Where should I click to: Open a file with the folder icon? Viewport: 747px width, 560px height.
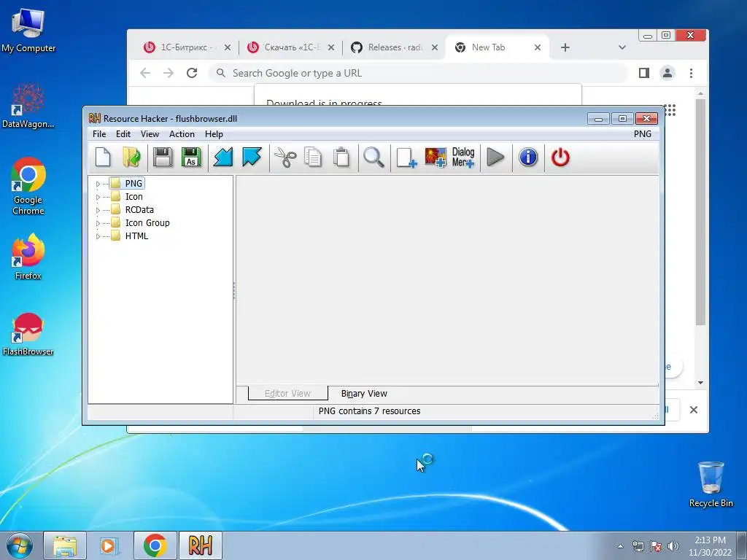(x=131, y=157)
